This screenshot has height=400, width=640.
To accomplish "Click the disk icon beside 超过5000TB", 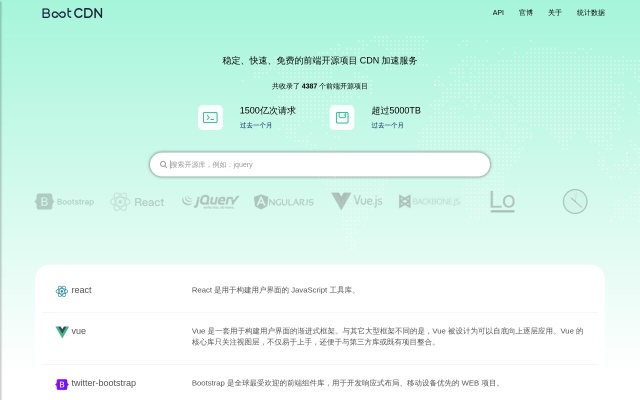I will click(x=342, y=117).
